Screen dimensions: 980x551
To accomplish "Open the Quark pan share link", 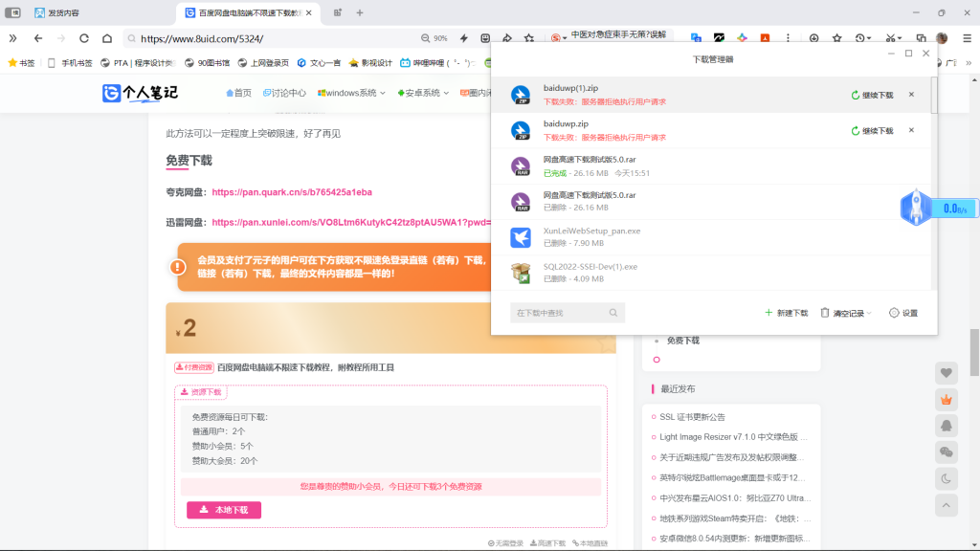I will [x=292, y=192].
